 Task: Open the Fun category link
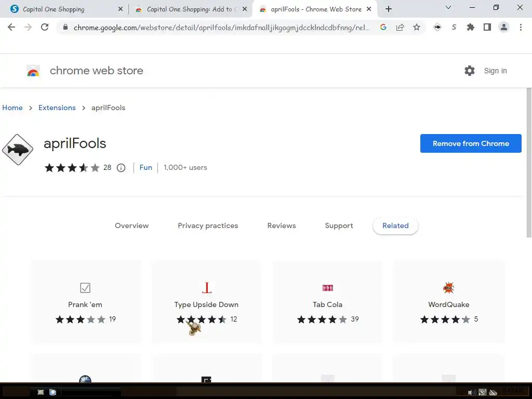point(146,167)
